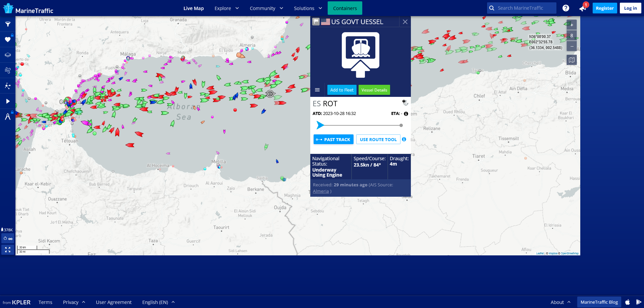
Task: Click the US GOVT UESSEL vessel title
Action: tap(357, 22)
